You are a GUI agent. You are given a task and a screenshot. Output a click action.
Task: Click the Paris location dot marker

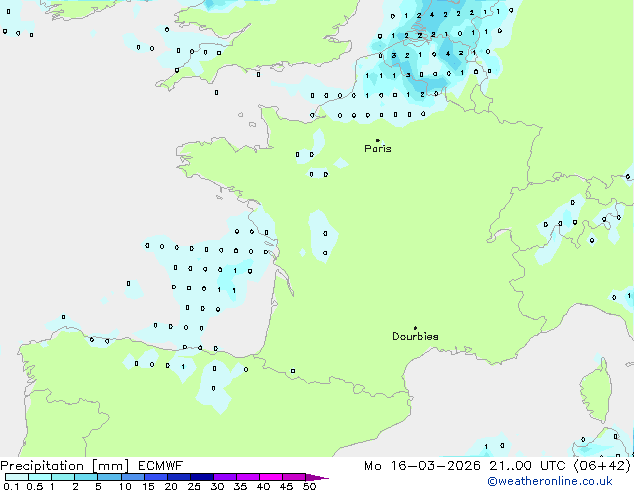pyautogui.click(x=378, y=140)
